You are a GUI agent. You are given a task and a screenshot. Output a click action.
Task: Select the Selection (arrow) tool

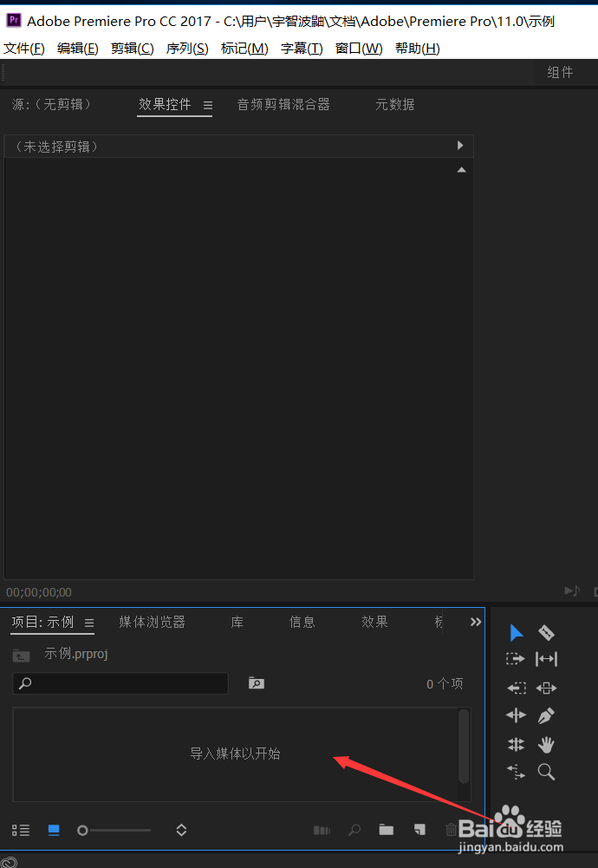(517, 632)
